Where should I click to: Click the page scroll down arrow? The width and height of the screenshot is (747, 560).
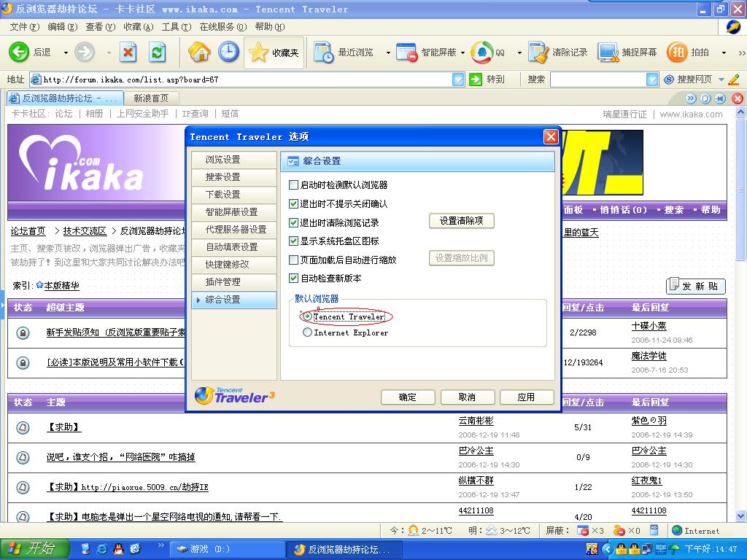click(741, 516)
